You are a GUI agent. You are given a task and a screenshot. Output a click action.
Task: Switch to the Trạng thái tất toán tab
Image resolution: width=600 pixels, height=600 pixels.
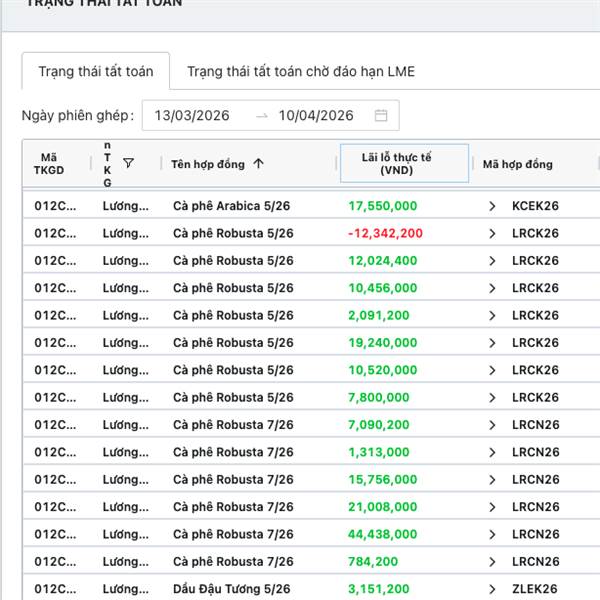click(x=96, y=72)
